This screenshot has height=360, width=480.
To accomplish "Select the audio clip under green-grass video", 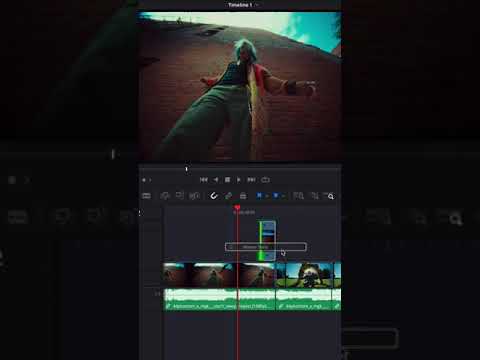I will pyautogui.click(x=304, y=299).
